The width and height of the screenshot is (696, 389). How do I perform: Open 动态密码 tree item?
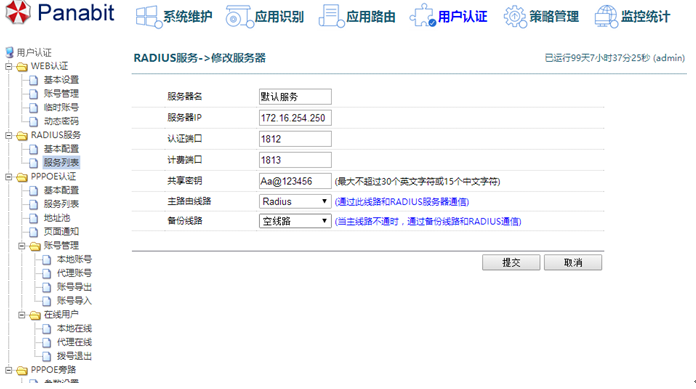point(61,121)
